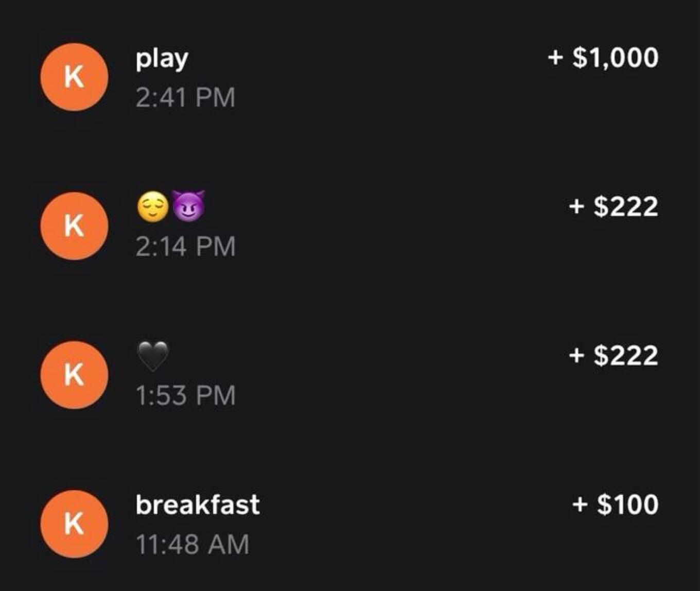This screenshot has width=700, height=591.
Task: Tap the 2:41 PM timestamp
Action: click(x=185, y=97)
